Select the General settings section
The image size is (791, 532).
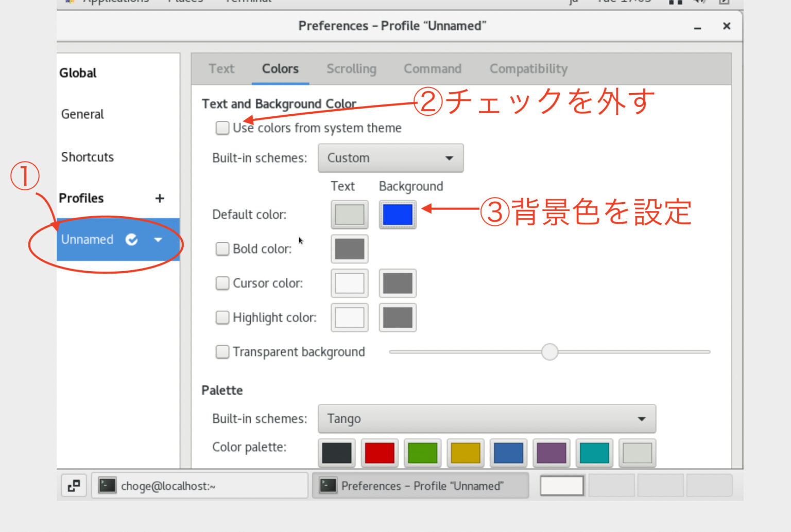82,114
